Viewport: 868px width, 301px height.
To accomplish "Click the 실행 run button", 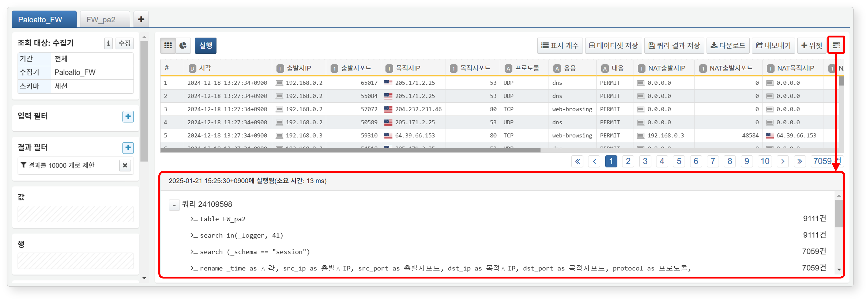I will tap(206, 46).
